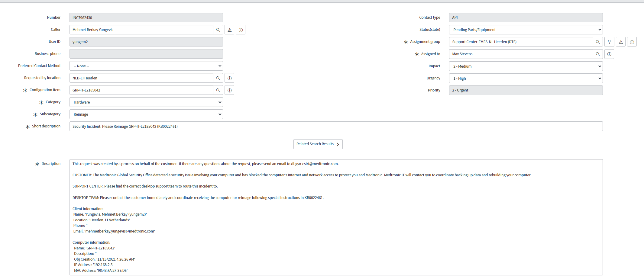This screenshot has height=276, width=644.
Task: Open the Caller info preview icon
Action: click(x=241, y=30)
